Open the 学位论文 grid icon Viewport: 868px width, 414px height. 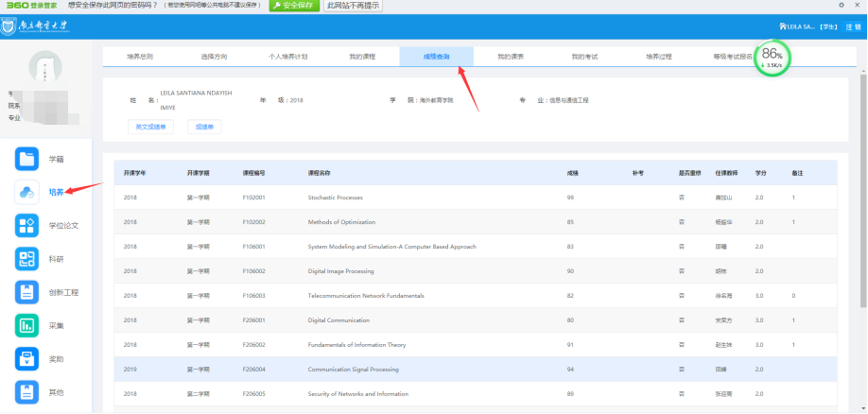pos(26,226)
